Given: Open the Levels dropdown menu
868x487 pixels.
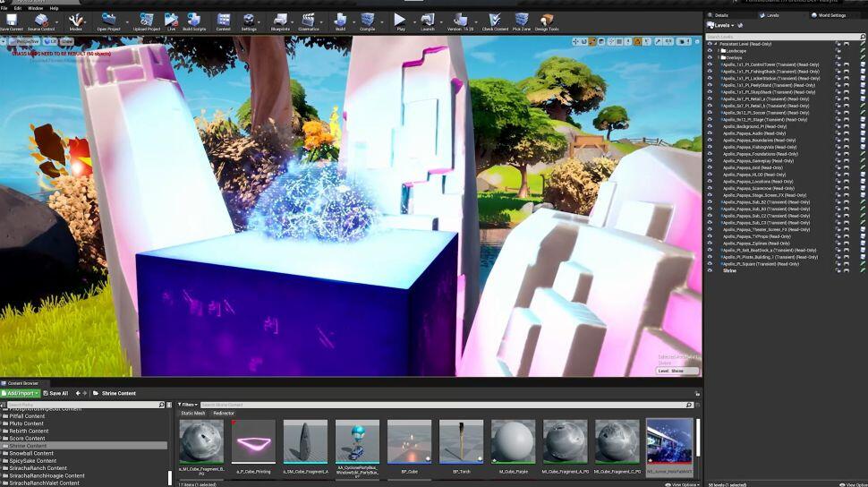Looking at the screenshot, I should [722, 26].
